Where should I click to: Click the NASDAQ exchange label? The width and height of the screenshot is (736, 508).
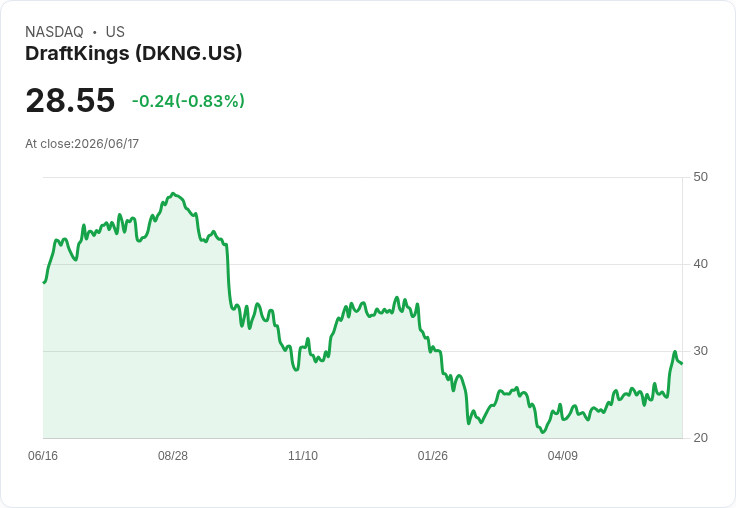[54, 32]
